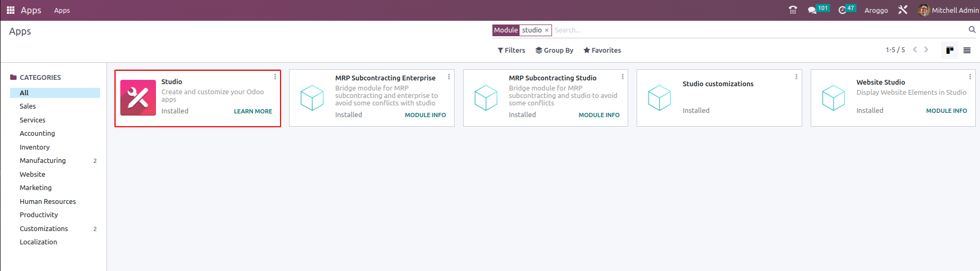
Task: Open the activities clock icon
Action: [x=842, y=10]
